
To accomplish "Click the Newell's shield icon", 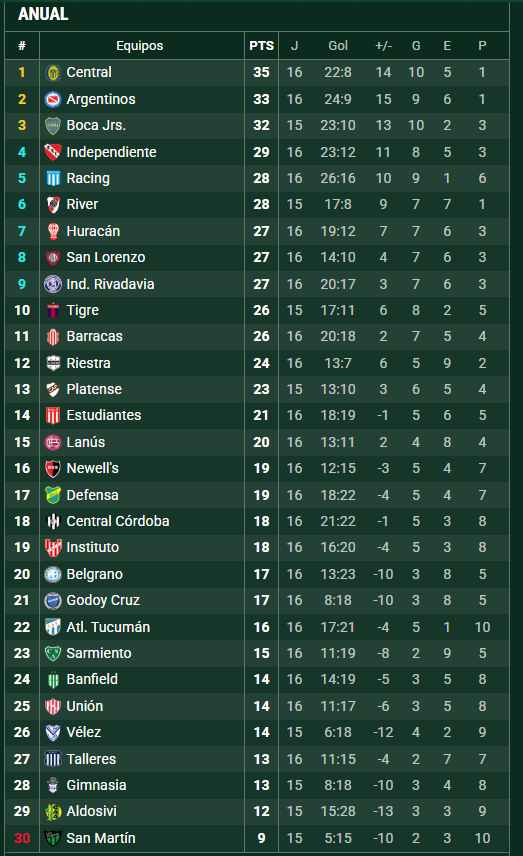I will pyautogui.click(x=53, y=468).
